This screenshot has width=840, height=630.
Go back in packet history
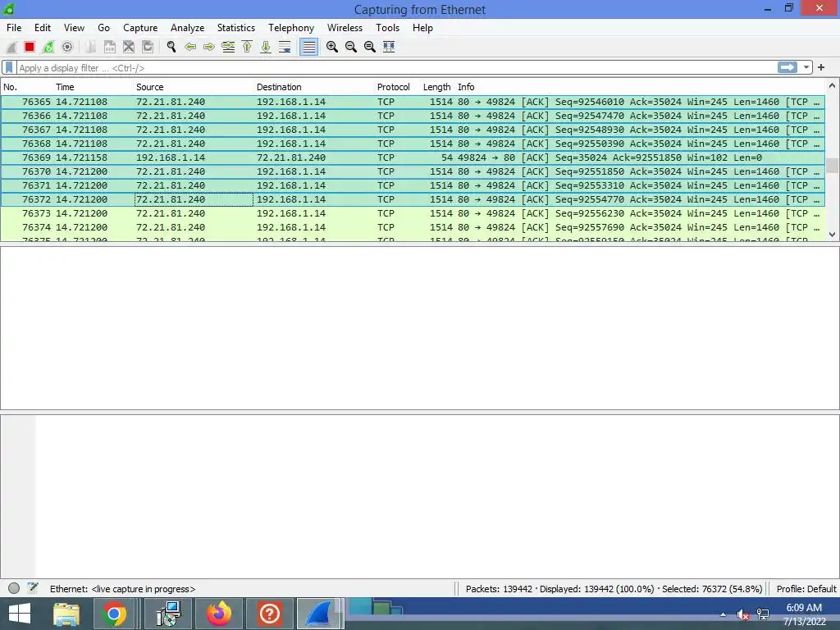[x=190, y=47]
